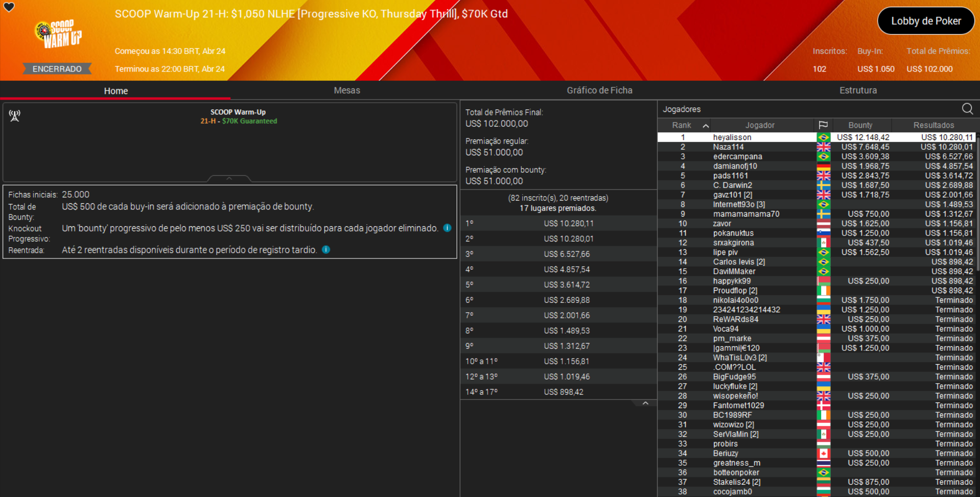Select player row edercampana

[816, 157]
